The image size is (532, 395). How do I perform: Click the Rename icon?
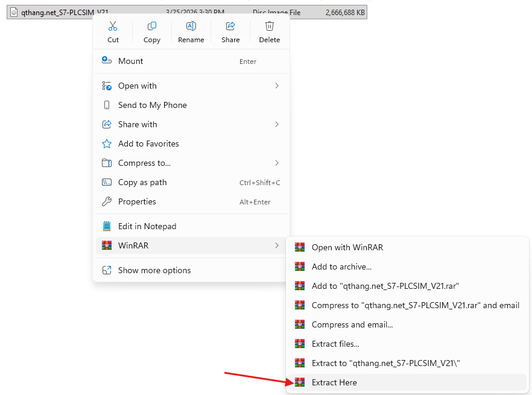coord(191,26)
